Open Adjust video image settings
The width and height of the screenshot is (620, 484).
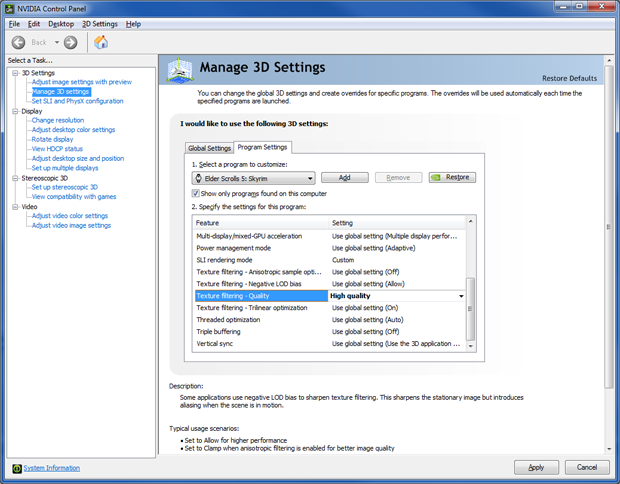71,225
